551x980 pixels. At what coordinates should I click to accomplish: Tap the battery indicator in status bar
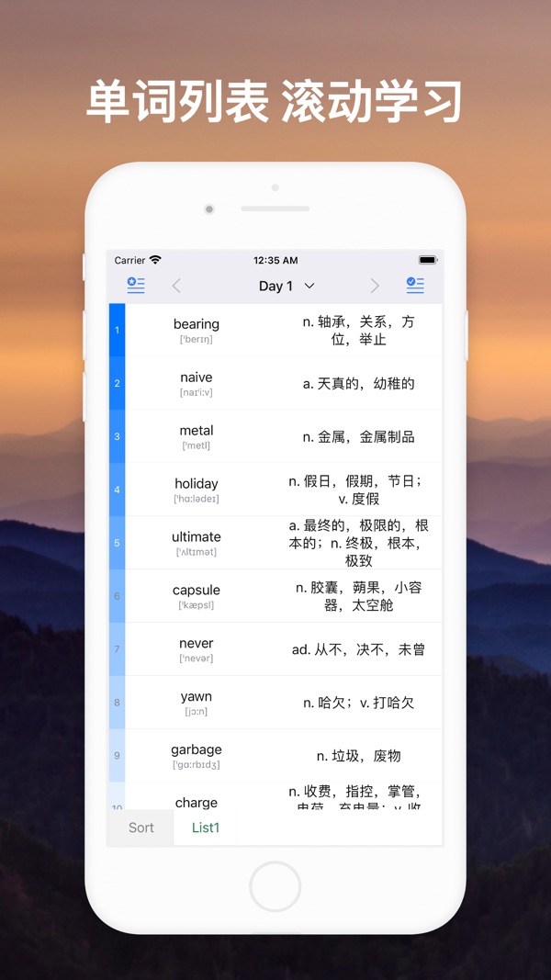427,260
